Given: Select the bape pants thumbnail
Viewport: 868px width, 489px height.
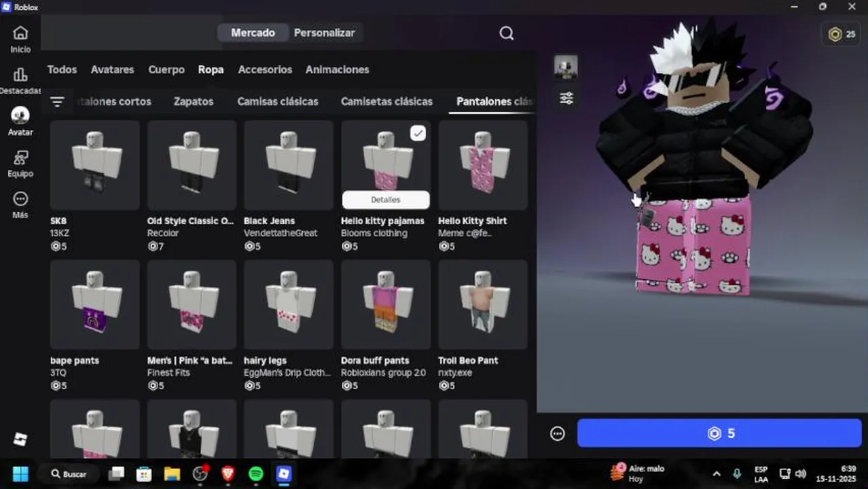Looking at the screenshot, I should pos(94,305).
